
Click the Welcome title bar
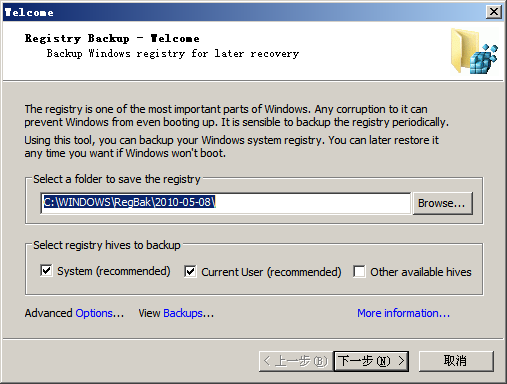[243, 12]
